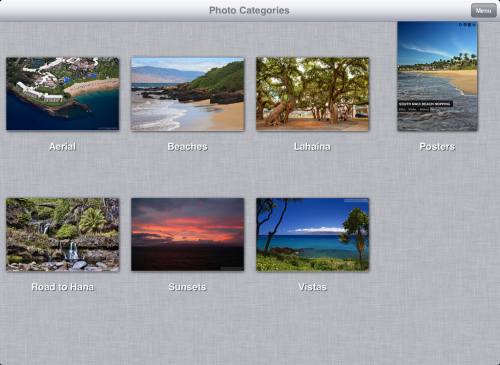This screenshot has height=365, width=500.
Task: Open the Menu button
Action: click(x=483, y=11)
